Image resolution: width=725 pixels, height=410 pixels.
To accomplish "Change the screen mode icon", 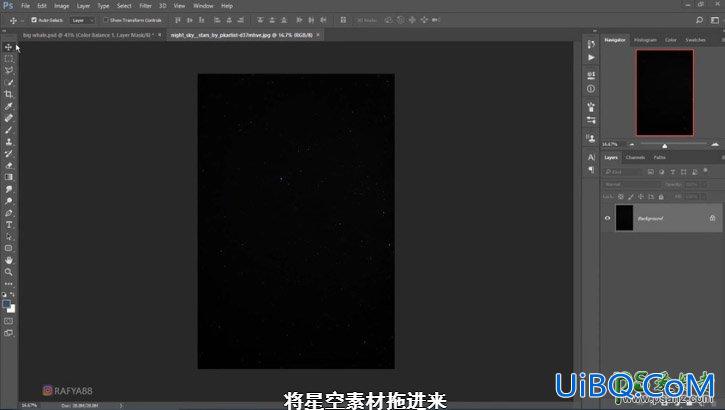I will (x=8, y=333).
